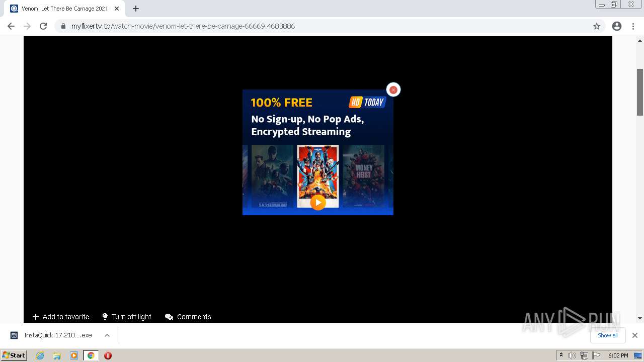Open network connection tray icon

point(584,355)
